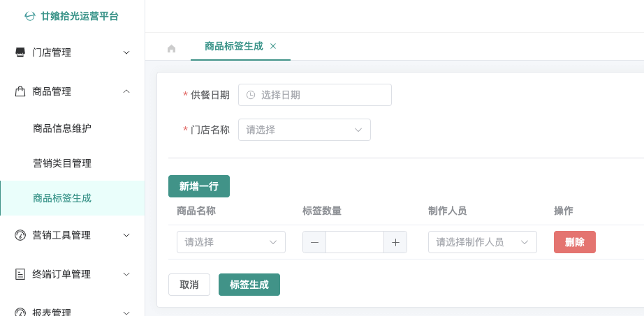Click the 新增一行 button
The image size is (644, 316).
(199, 186)
